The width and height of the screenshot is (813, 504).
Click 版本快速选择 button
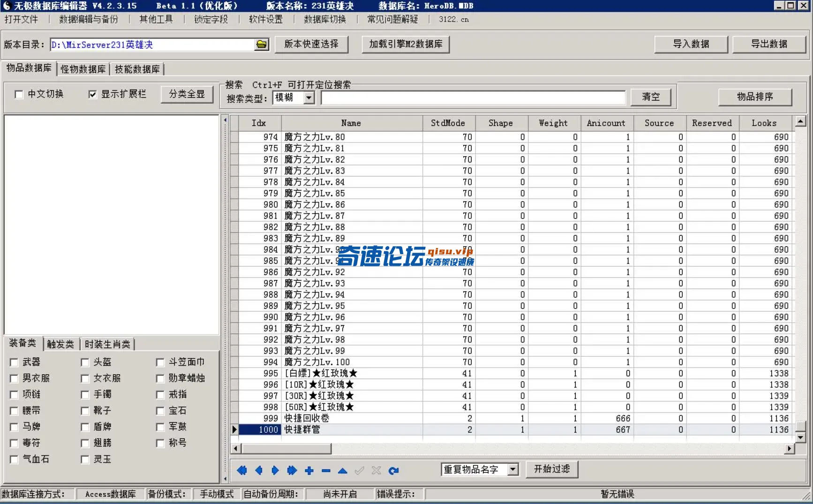coord(311,44)
